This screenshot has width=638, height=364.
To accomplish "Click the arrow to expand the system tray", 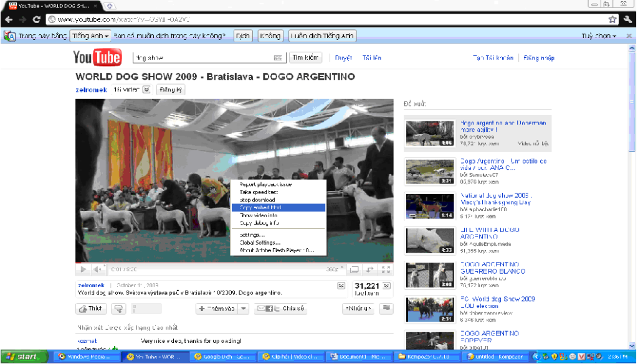I will tap(536, 357).
